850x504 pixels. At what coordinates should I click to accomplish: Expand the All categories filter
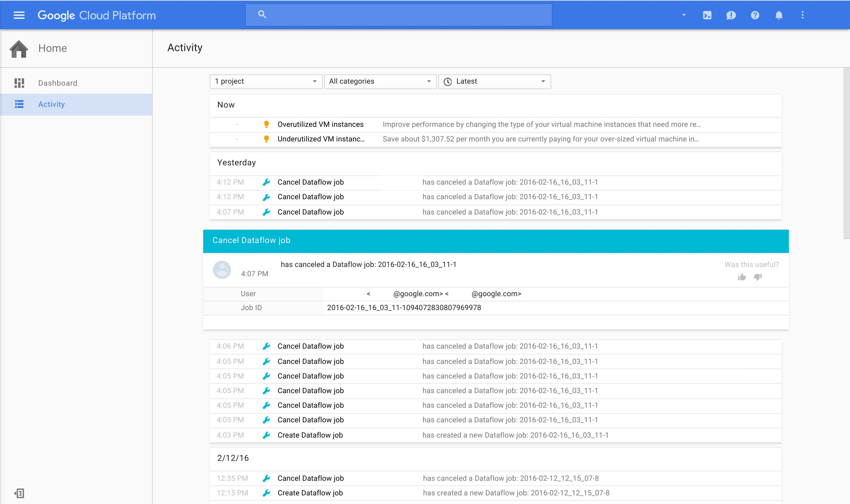coord(380,81)
